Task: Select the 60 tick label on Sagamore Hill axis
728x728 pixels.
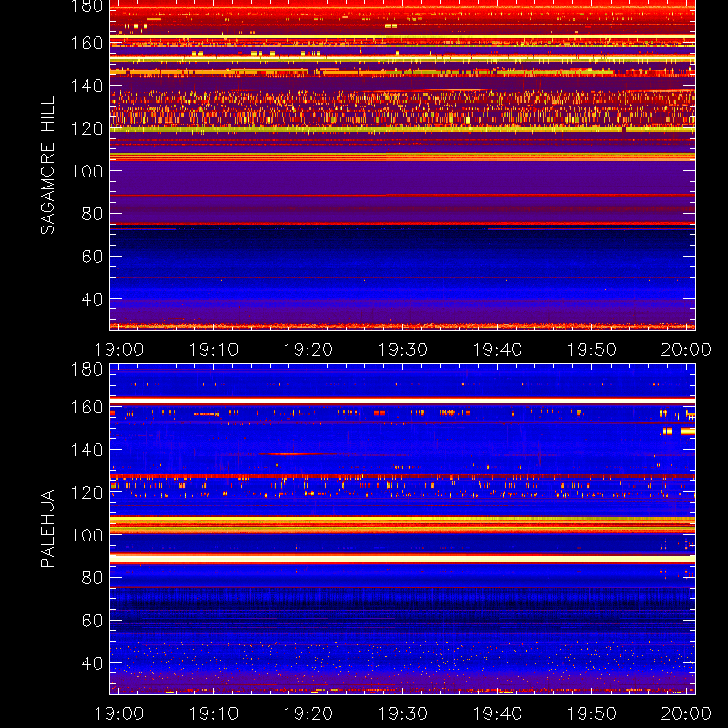Action: click(x=93, y=257)
